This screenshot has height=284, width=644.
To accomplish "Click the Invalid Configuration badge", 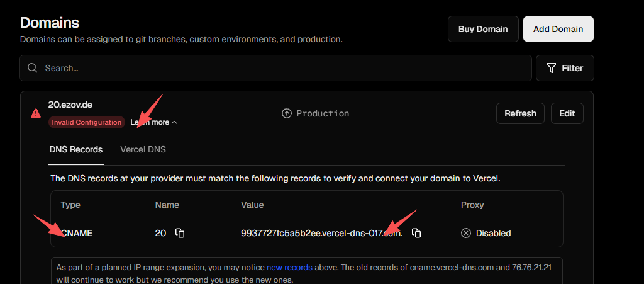I will pyautogui.click(x=86, y=122).
